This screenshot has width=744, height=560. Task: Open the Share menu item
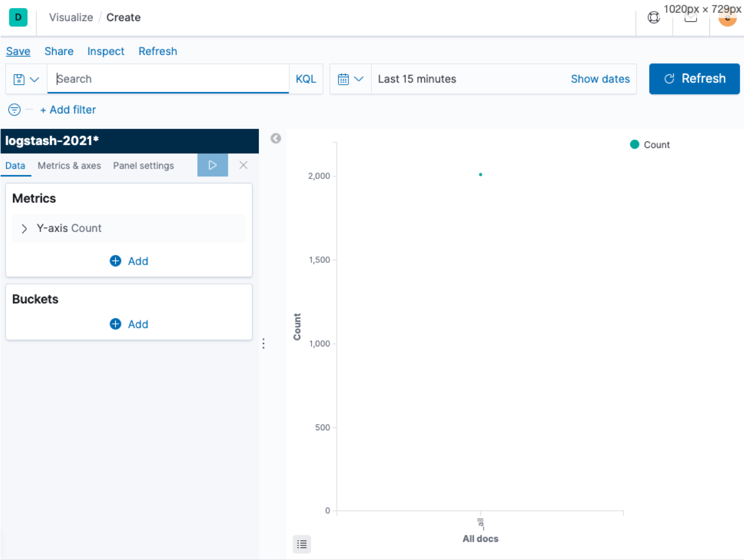pos(59,51)
